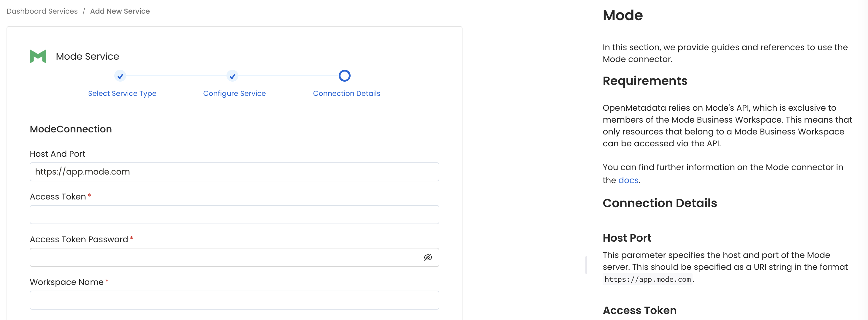Click the Access Token input field
Viewport: 868px width, 320px height.
pyautogui.click(x=235, y=215)
